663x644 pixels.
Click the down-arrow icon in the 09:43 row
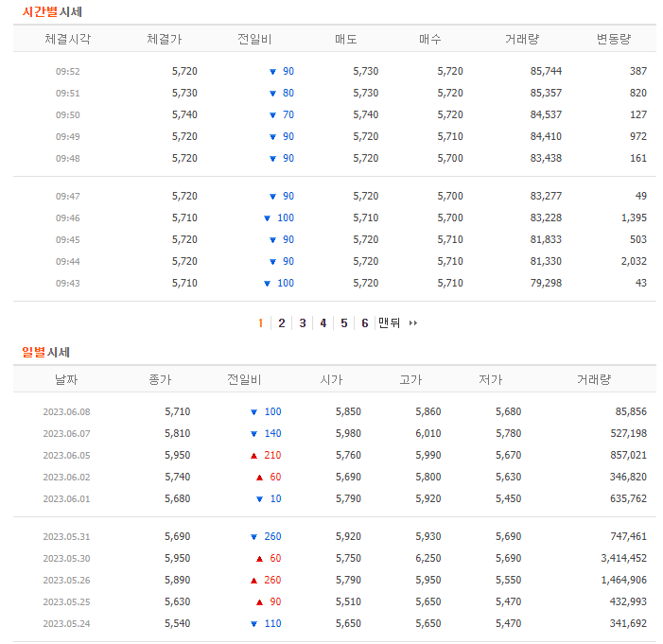267,284
